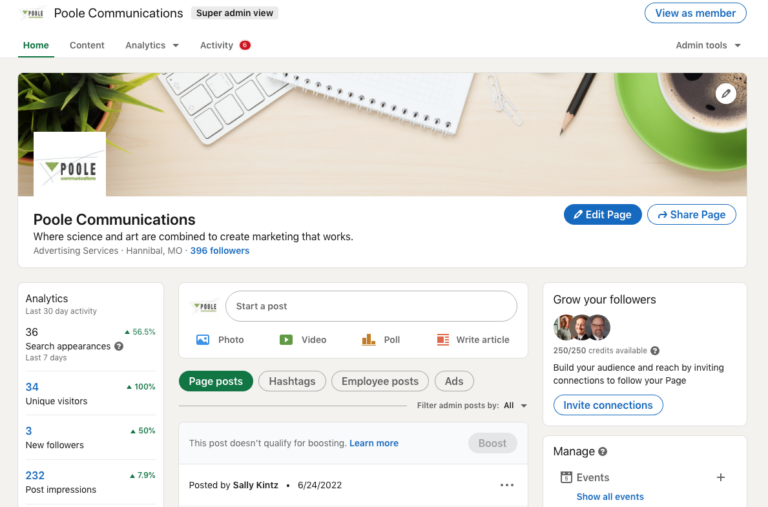Viewport: 768px width, 507px height.
Task: Click the Sally Kintz author name
Action: coord(255,485)
